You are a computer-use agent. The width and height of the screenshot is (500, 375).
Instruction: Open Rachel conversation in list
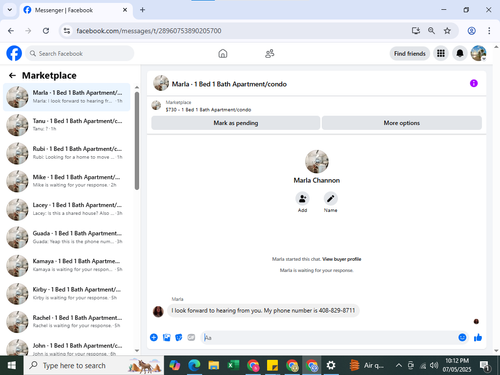[67, 322]
